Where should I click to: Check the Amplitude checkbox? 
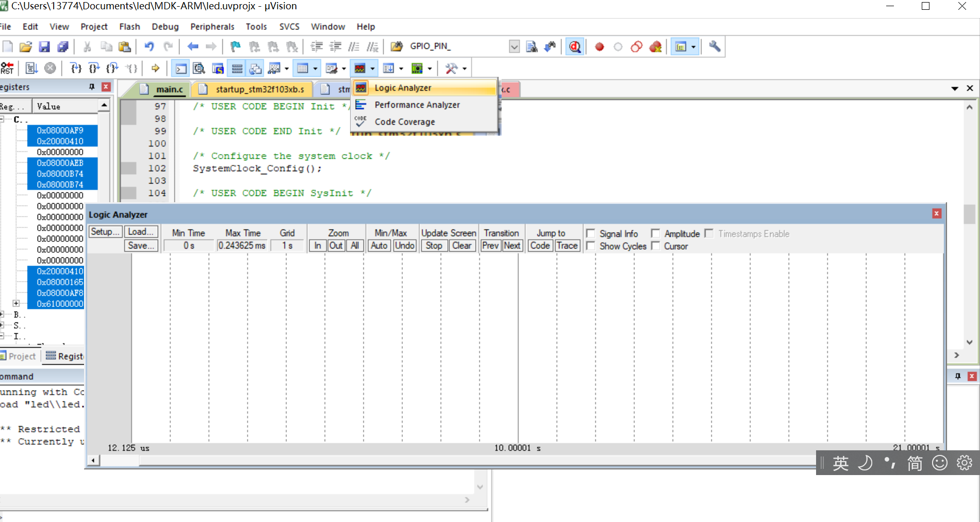(655, 234)
